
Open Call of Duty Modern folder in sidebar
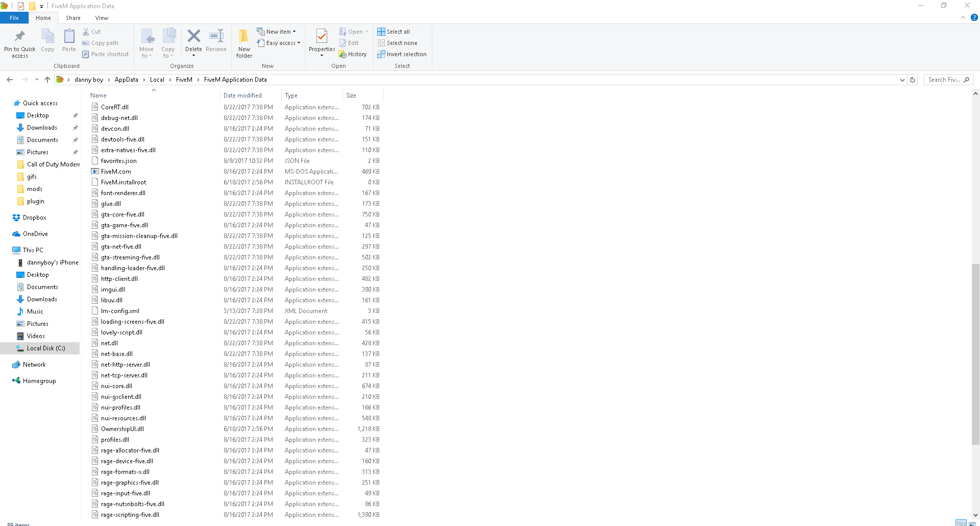[48, 164]
